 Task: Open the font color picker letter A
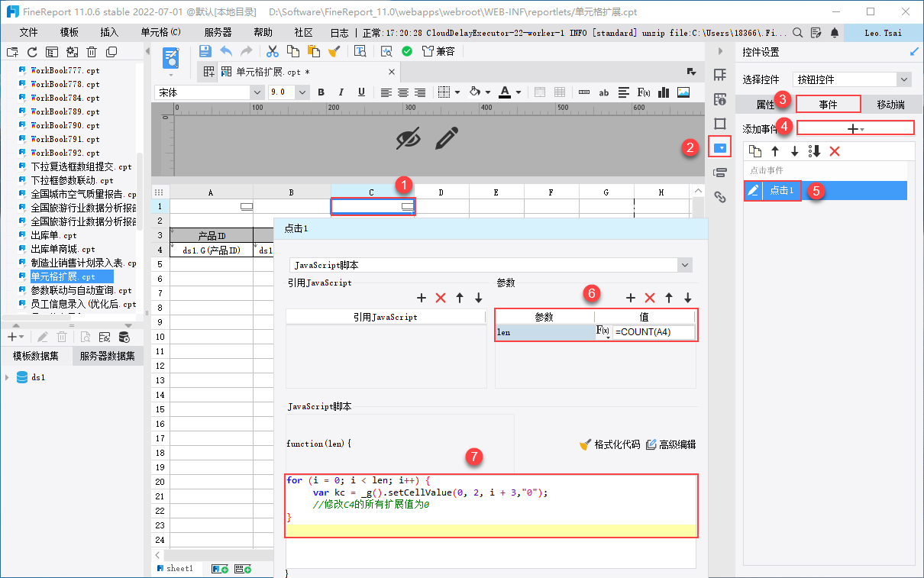tap(504, 92)
